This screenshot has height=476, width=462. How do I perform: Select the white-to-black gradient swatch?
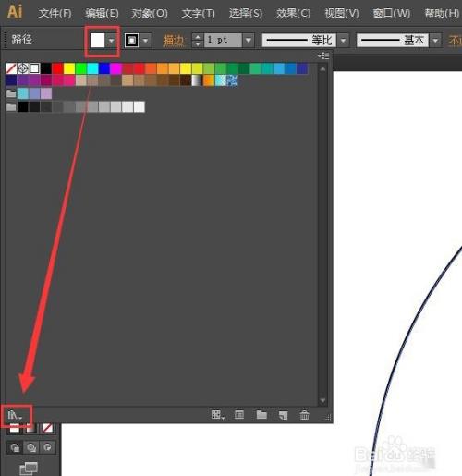click(197, 80)
